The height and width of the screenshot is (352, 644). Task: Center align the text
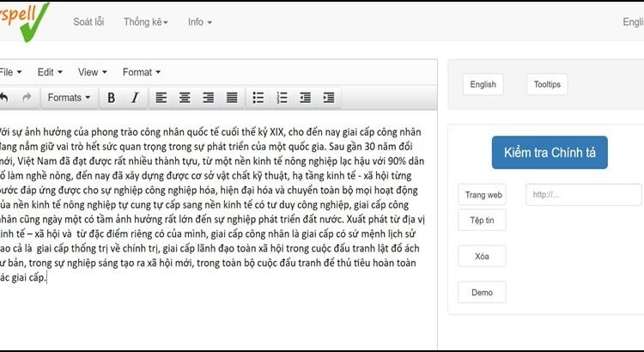[184, 98]
